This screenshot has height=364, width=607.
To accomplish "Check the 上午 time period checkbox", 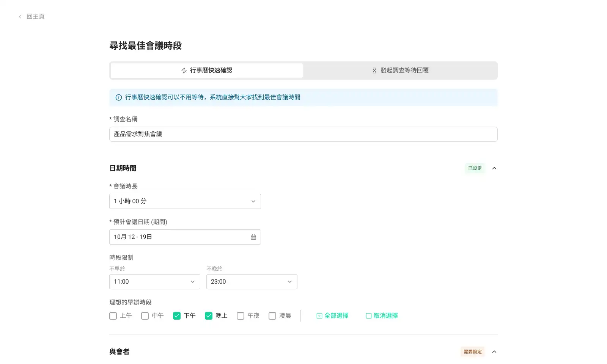I will tap(113, 316).
